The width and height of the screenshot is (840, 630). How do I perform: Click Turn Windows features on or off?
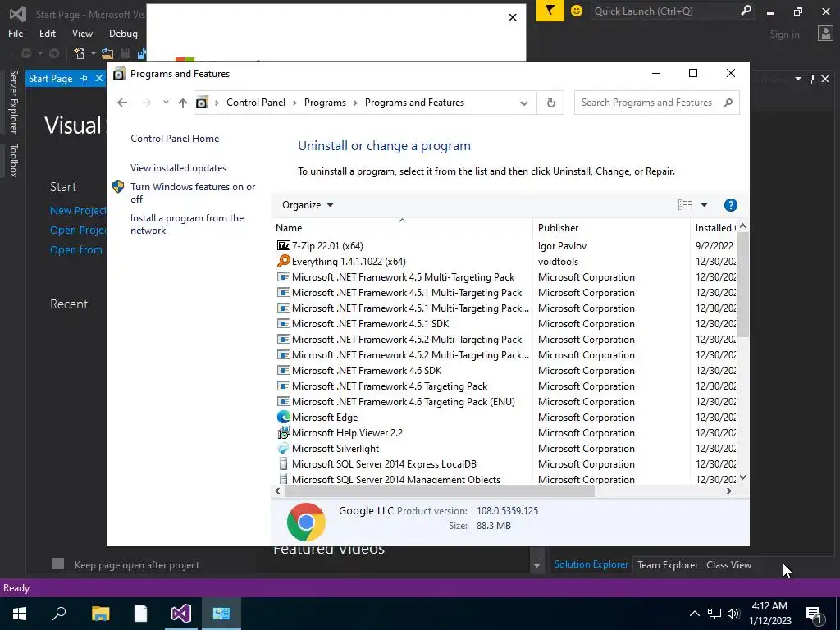point(193,193)
